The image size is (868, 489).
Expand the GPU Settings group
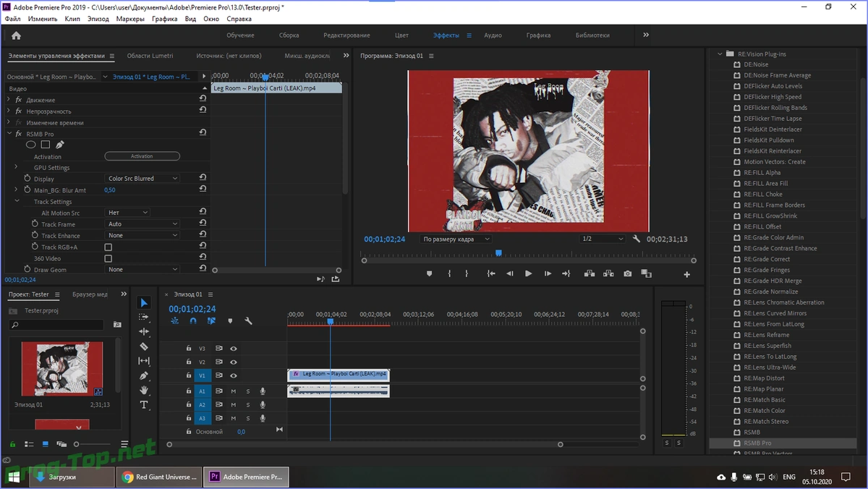[x=16, y=167]
